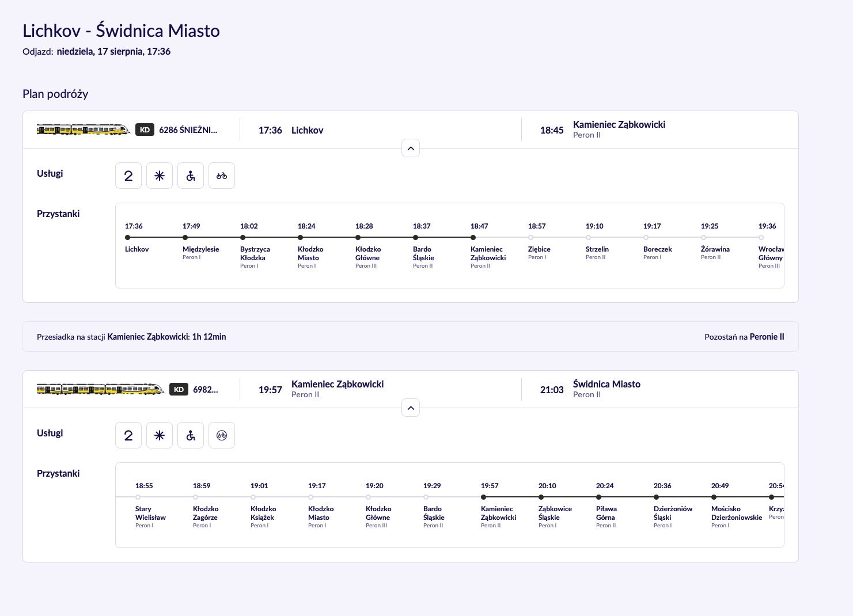The width and height of the screenshot is (853, 616).
Task: Collapse the Lichkov to Kamieniec Ząbkowicki train details
Action: (x=411, y=149)
